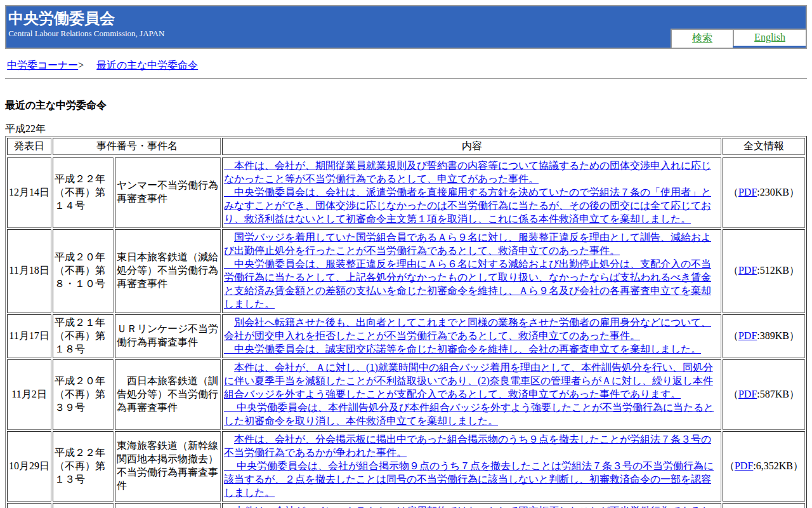Click the 最近の主な中労委命令 page heading

click(x=56, y=105)
